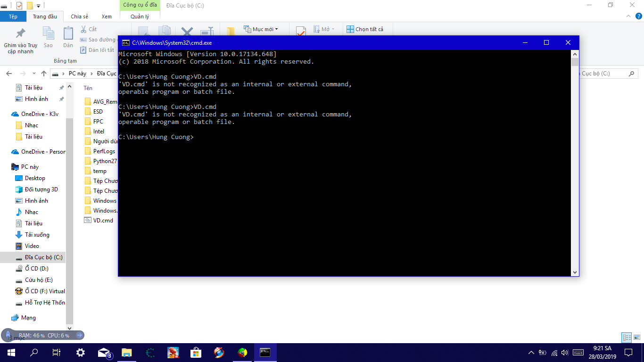Click the forward arrow in Explorer navigation
The image size is (644, 362).
(x=23, y=74)
